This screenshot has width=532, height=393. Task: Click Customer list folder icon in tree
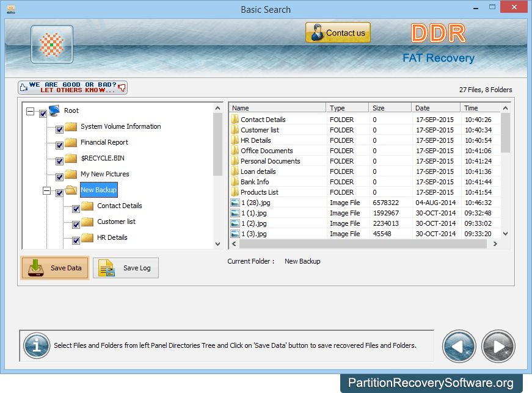pyautogui.click(x=87, y=222)
